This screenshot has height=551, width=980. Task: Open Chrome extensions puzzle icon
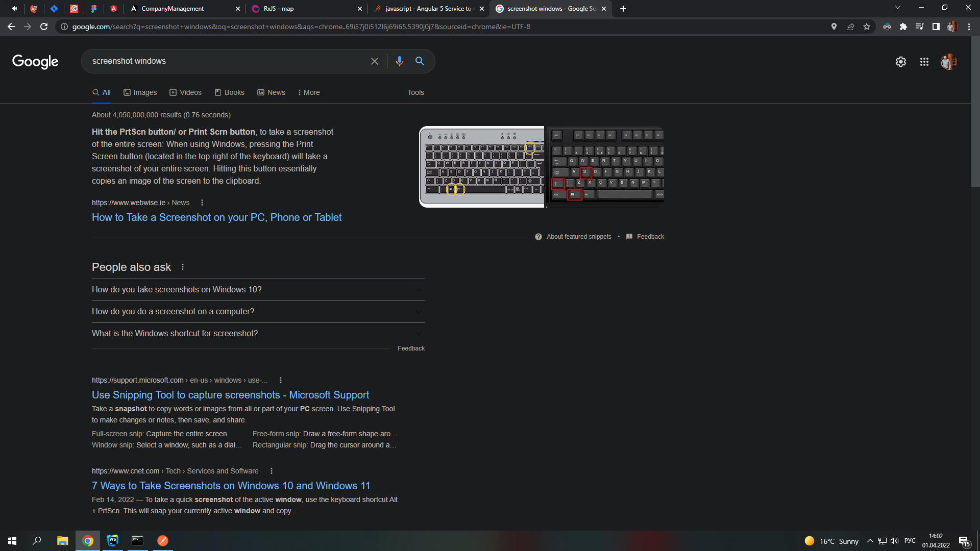point(903,27)
